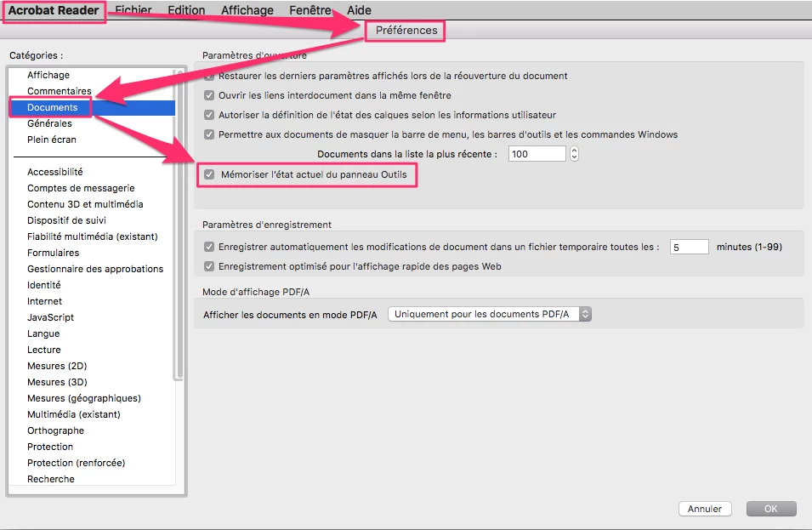Image resolution: width=812 pixels, height=530 pixels.
Task: Select the Commentaires category
Action: (x=59, y=91)
